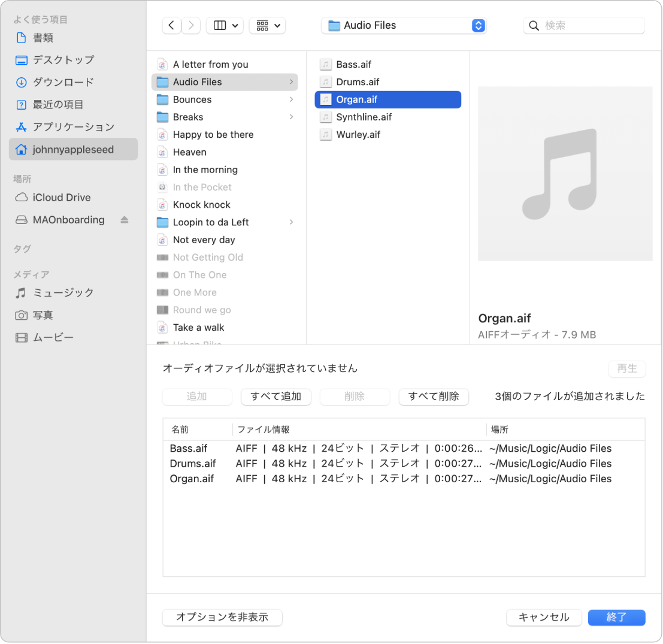663x644 pixels.
Task: Confirm with the 終了 button
Action: (x=616, y=617)
